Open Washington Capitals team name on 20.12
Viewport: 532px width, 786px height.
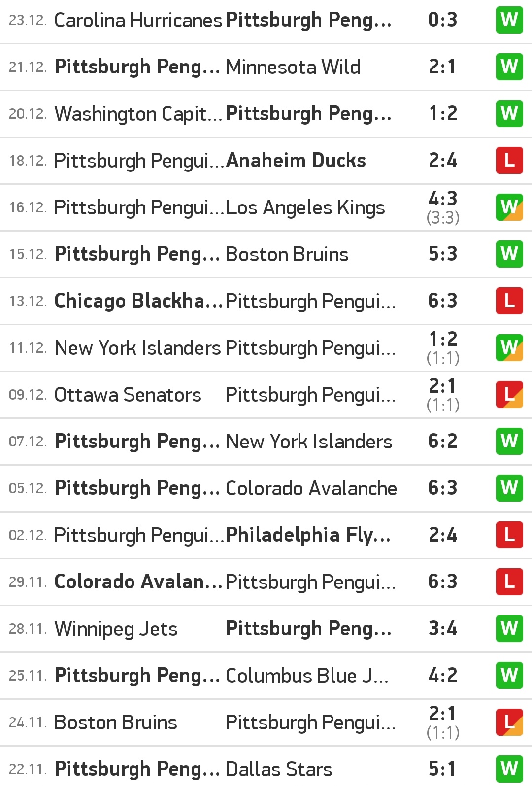[x=138, y=114]
